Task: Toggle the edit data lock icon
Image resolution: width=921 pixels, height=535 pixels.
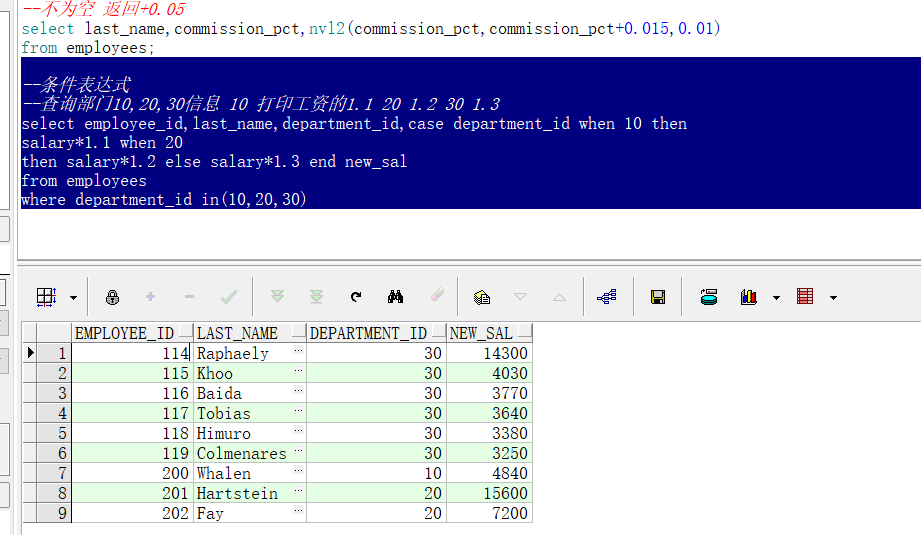Action: [x=112, y=297]
